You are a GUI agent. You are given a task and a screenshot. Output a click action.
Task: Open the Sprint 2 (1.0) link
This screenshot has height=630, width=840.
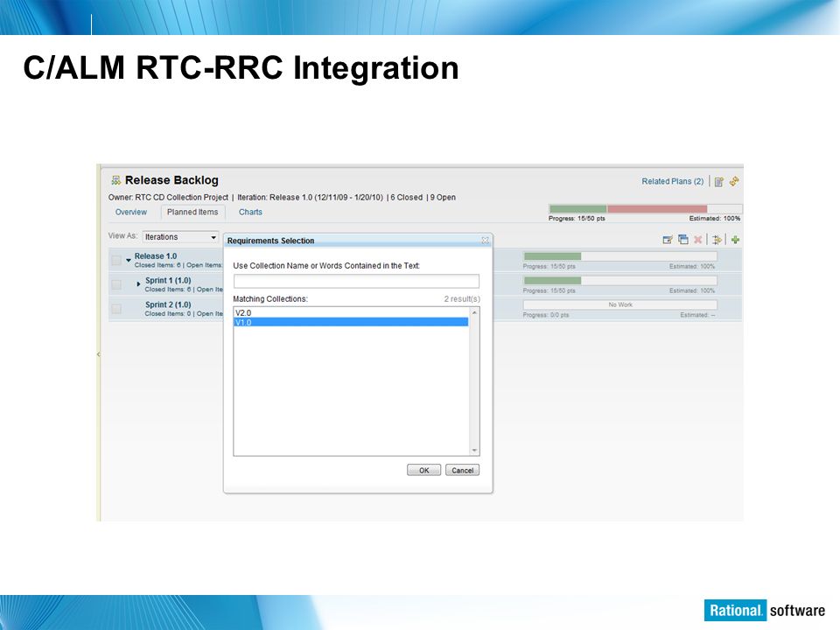coord(168,304)
